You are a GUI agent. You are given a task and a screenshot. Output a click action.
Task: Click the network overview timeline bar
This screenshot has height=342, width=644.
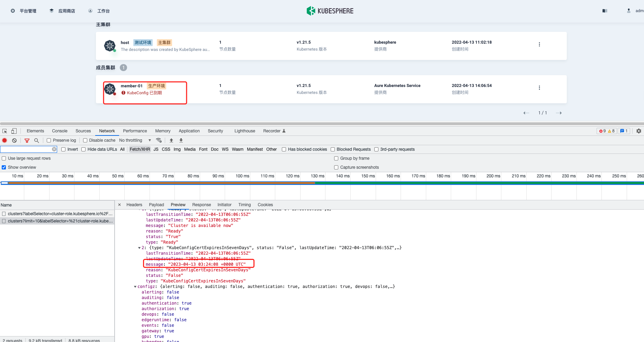[322, 183]
